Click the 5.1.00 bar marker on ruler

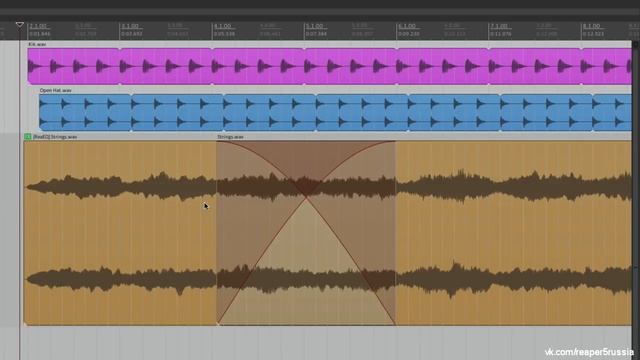click(x=315, y=26)
